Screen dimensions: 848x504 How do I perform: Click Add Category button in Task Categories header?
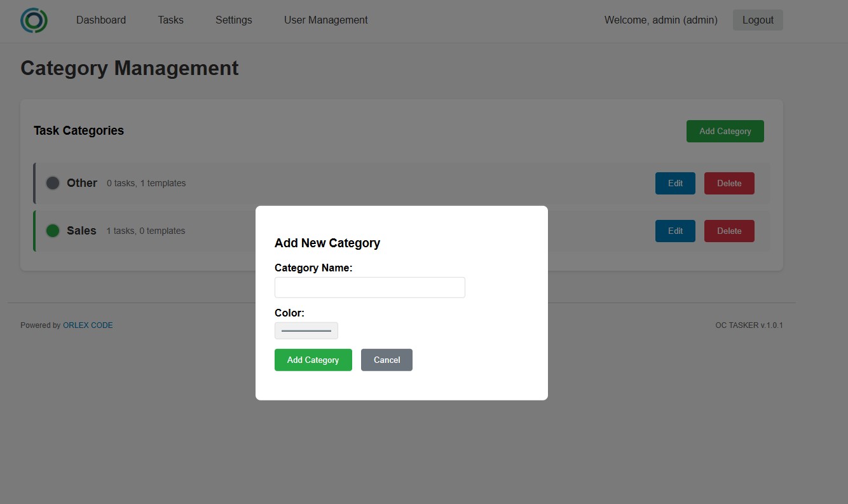[725, 132]
